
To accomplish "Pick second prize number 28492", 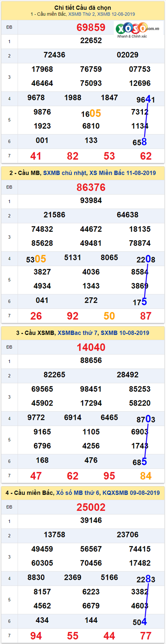I will pyautogui.click(x=128, y=374).
